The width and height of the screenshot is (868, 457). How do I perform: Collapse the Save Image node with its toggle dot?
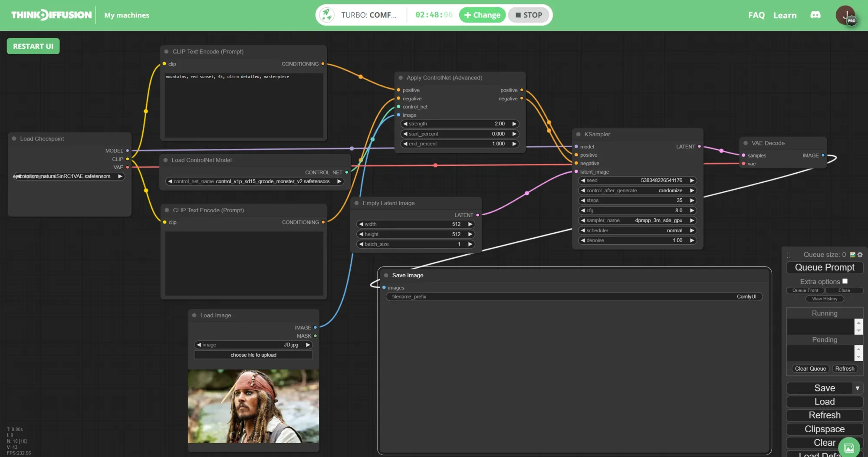coord(385,275)
